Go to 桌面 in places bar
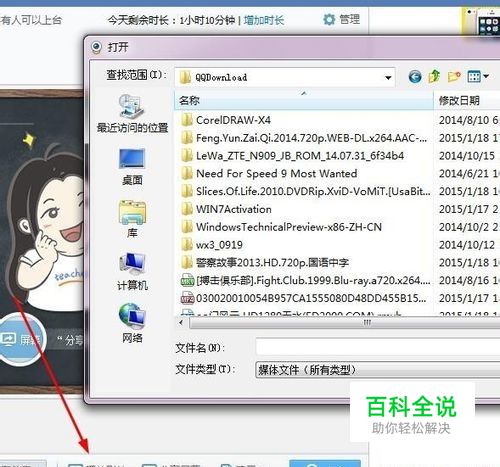Viewport: 500px width, 467px height. tap(132, 167)
